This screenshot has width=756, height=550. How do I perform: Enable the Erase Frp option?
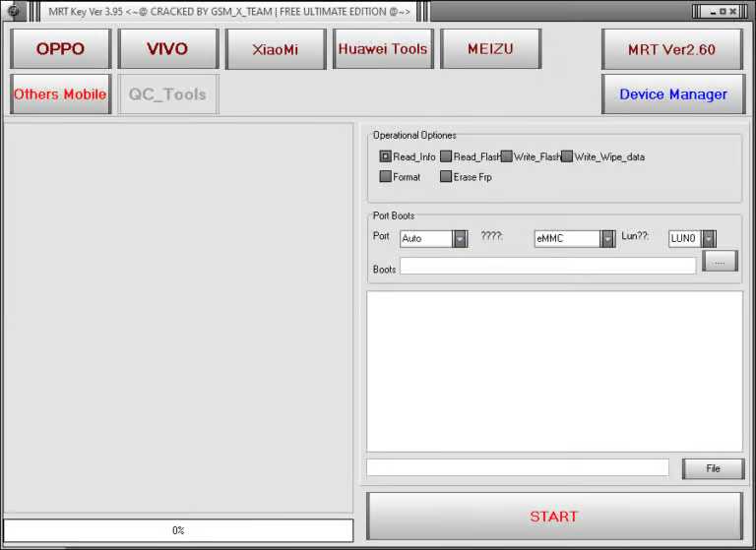[x=446, y=177]
